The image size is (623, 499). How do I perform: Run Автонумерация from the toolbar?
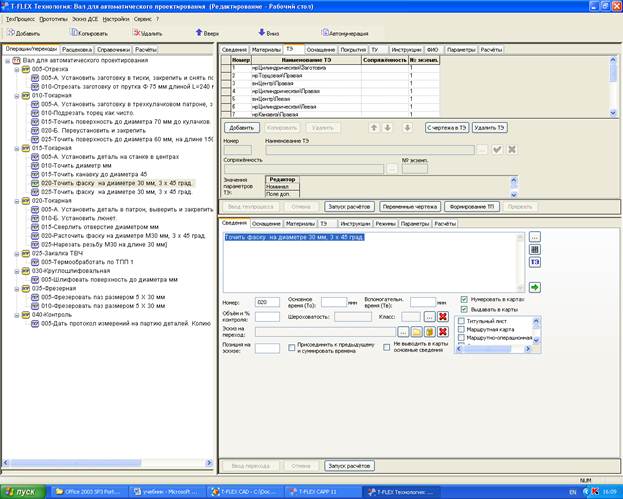(325, 33)
